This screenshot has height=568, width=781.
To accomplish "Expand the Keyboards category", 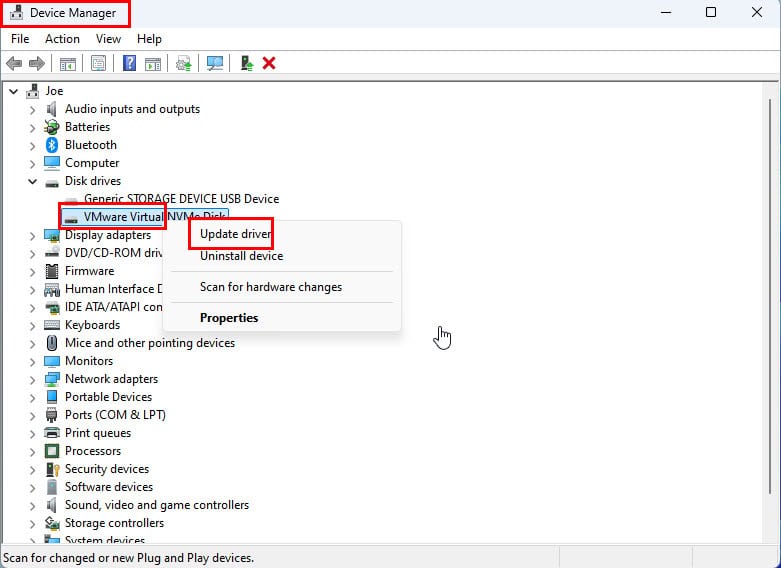I will [x=32, y=325].
